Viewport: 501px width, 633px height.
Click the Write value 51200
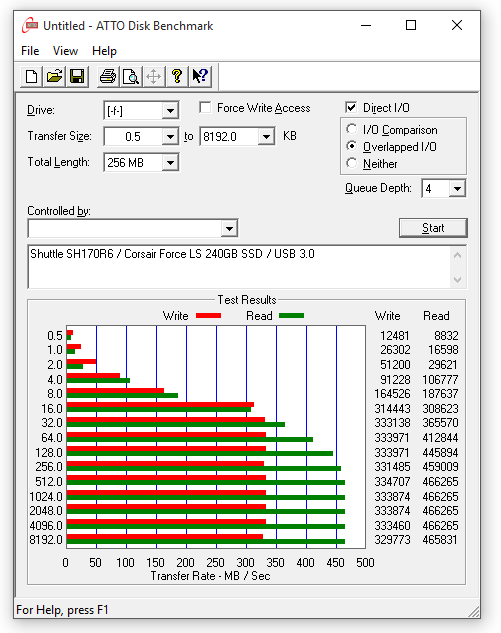[395, 365]
